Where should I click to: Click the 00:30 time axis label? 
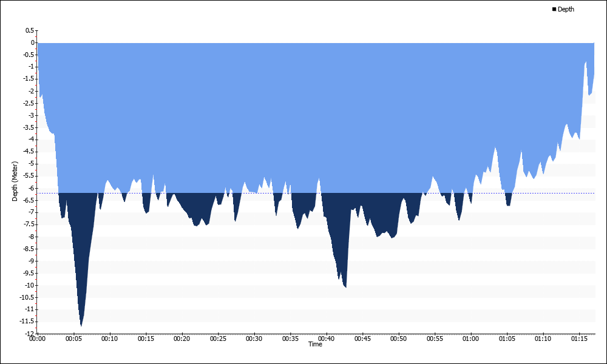(x=254, y=339)
